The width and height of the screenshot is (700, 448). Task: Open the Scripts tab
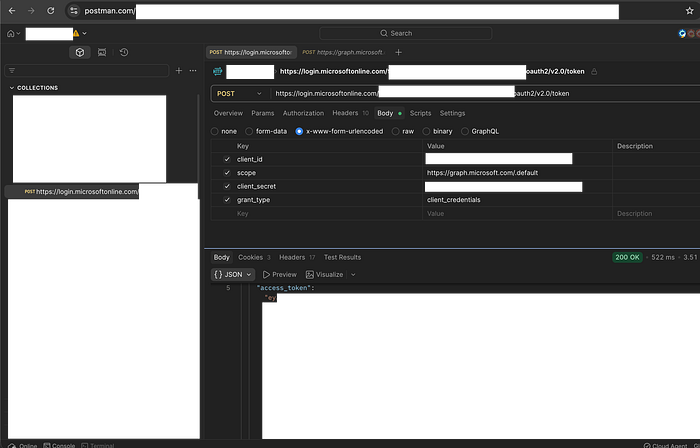click(421, 113)
